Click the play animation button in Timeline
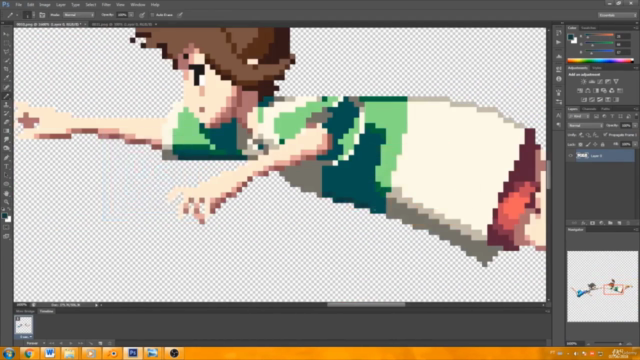Viewport: 640px width, 360px height. [x=71, y=343]
